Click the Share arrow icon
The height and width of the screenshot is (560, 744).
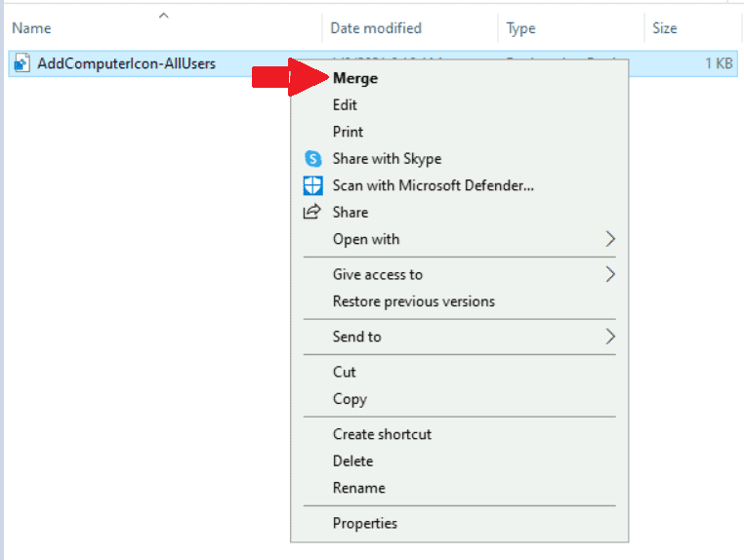312,212
